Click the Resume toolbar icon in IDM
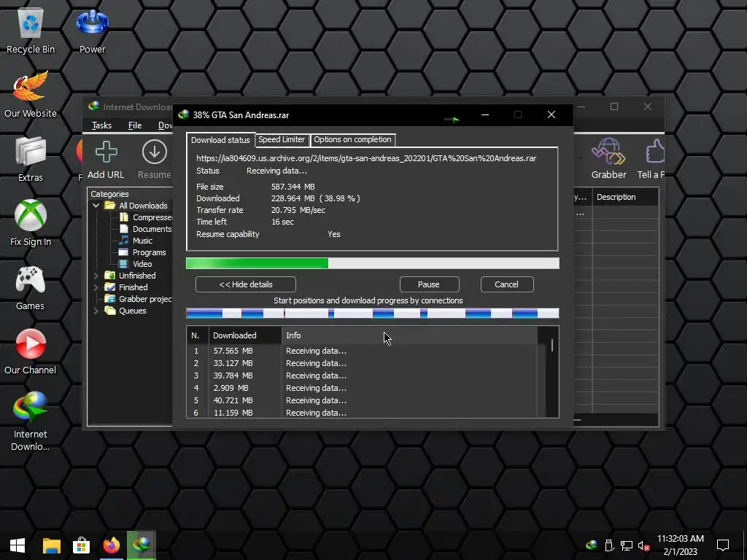 click(155, 160)
